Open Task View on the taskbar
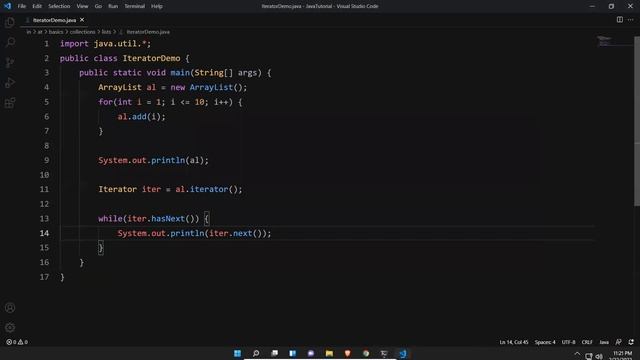The height and width of the screenshot is (360, 640). pyautogui.click(x=275, y=353)
